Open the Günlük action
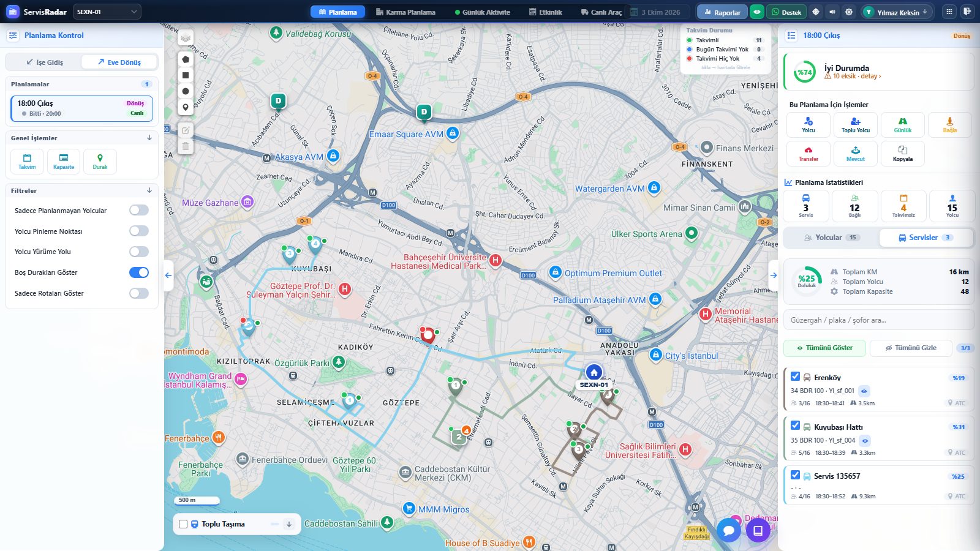This screenshot has width=980, height=551. pos(903,125)
